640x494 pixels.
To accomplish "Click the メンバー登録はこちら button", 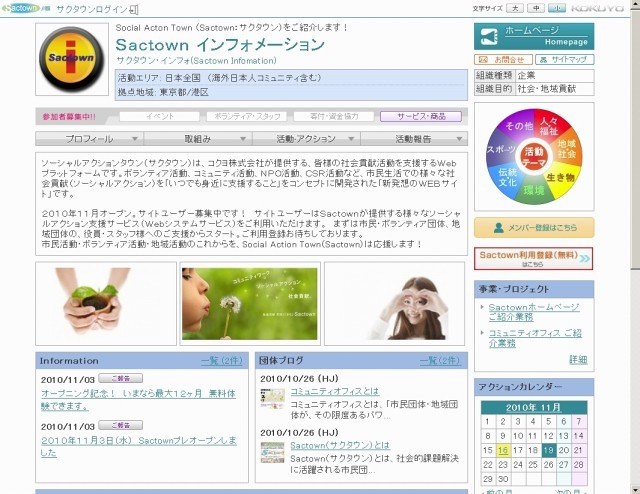I will 534,228.
